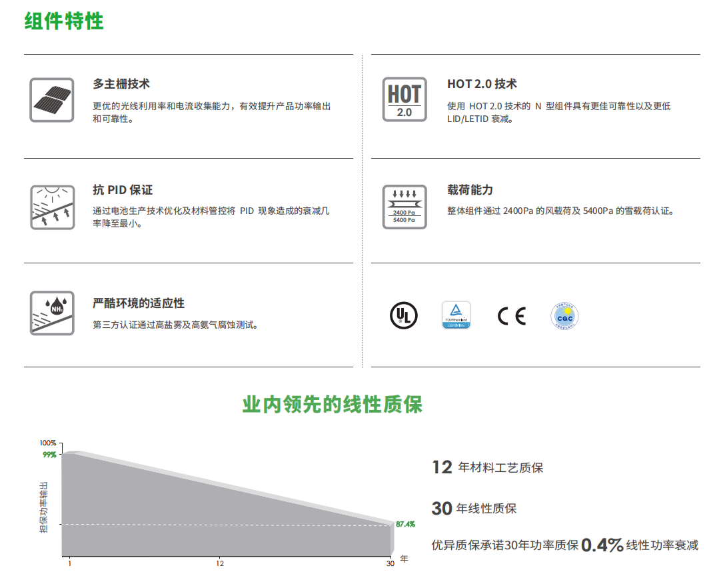Click the green heading 组件特性
Screen dimensions: 713x588
point(64,21)
